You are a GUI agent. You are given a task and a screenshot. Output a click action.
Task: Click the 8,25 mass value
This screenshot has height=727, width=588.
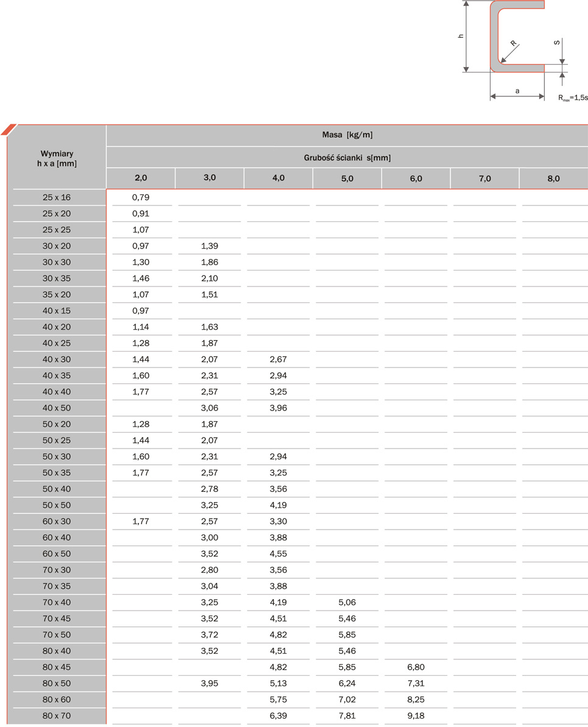(416, 700)
